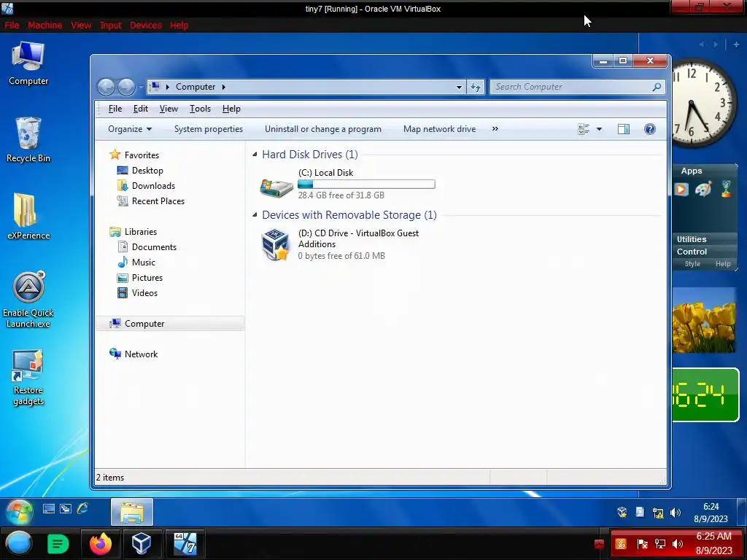The height and width of the screenshot is (560, 747).
Task: Open the Explorer View menu
Action: [x=169, y=109]
